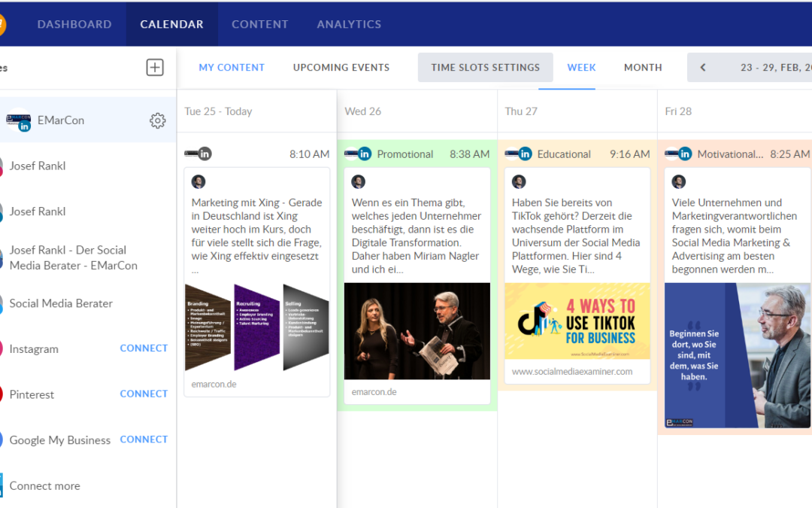Click the 'Viele Unternehmen und' post text

735,236
